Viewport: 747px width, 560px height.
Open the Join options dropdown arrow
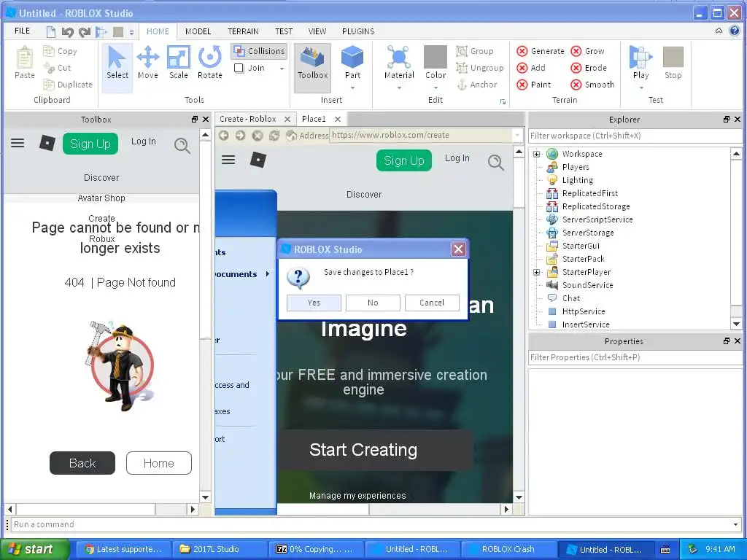pos(282,69)
